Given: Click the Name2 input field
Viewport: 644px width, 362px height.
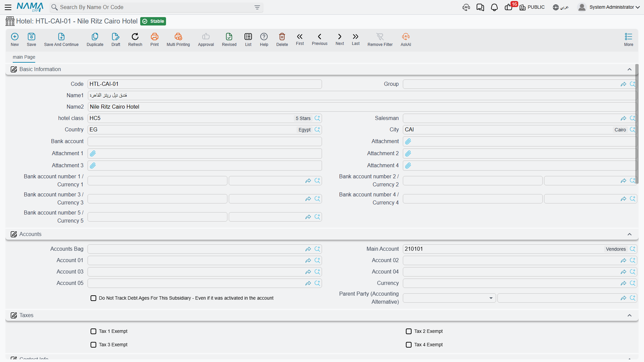Looking at the screenshot, I should click(362, 107).
